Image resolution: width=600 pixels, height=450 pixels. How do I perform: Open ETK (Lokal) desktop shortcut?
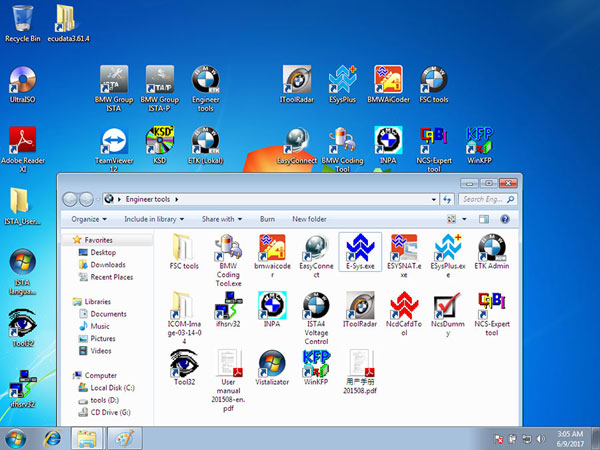click(x=205, y=145)
